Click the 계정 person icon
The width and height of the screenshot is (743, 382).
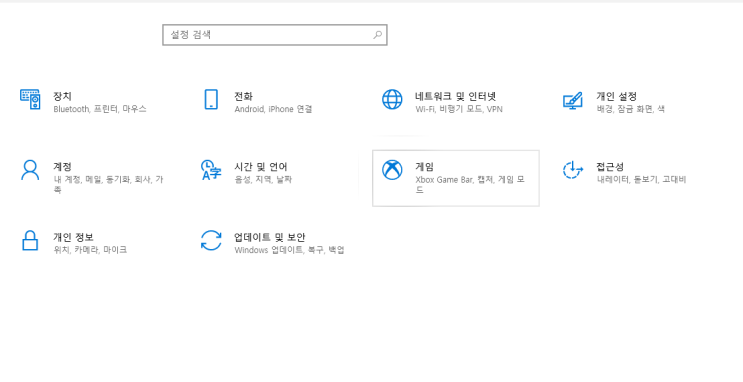[x=30, y=170]
